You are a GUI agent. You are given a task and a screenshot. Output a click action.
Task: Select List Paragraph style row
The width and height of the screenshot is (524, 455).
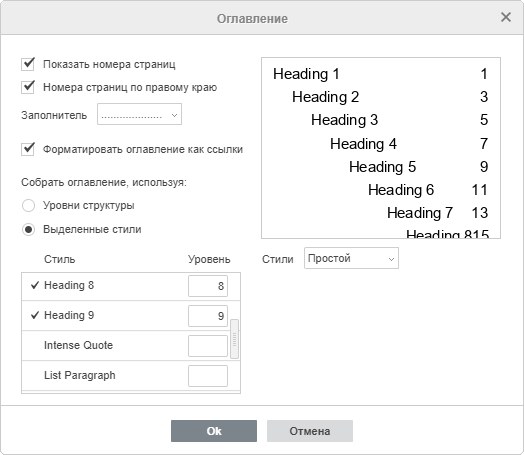131,375
